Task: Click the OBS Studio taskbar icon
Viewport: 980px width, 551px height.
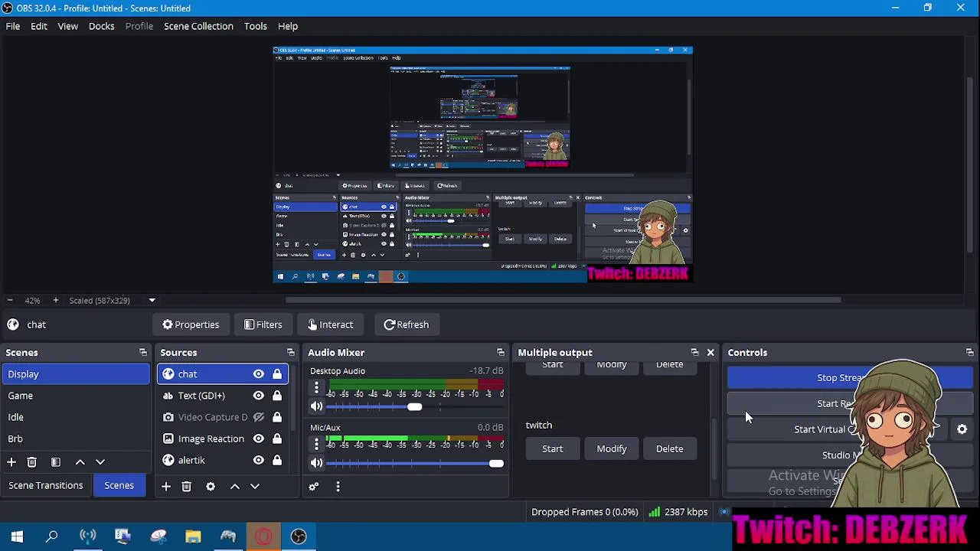Action: click(299, 536)
